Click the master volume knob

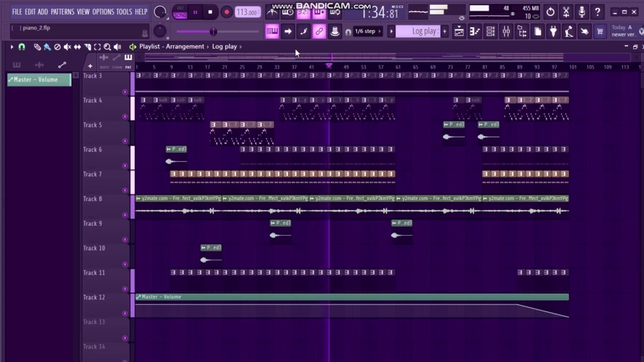coord(160,12)
